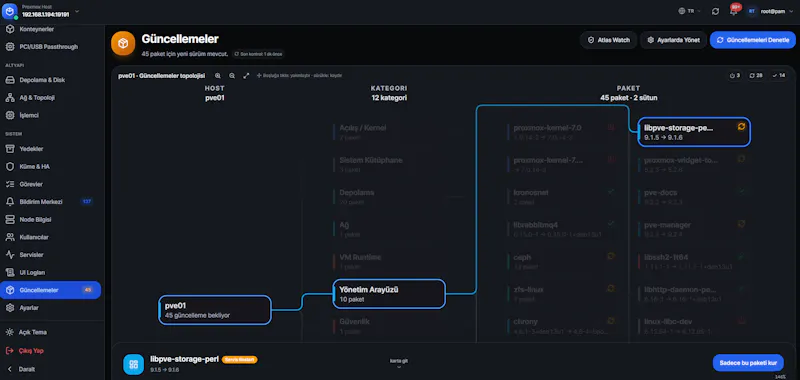This screenshot has width=800, height=380.
Task: Click Sadece bu paketi kur button
Action: [x=748, y=363]
